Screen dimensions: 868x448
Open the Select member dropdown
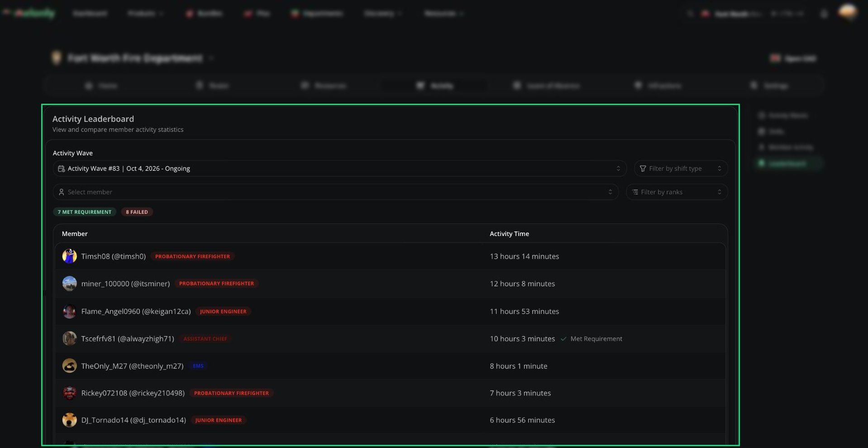[x=335, y=192]
